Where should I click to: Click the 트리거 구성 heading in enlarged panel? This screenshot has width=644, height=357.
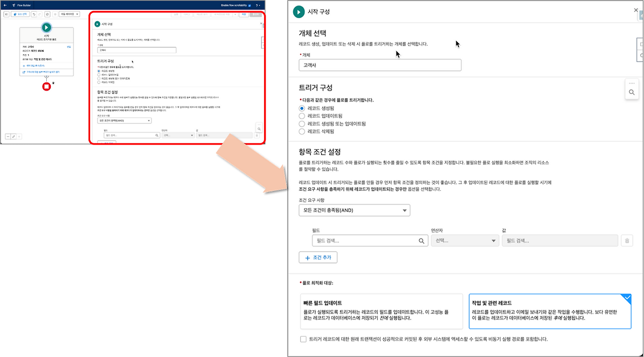[x=315, y=87]
